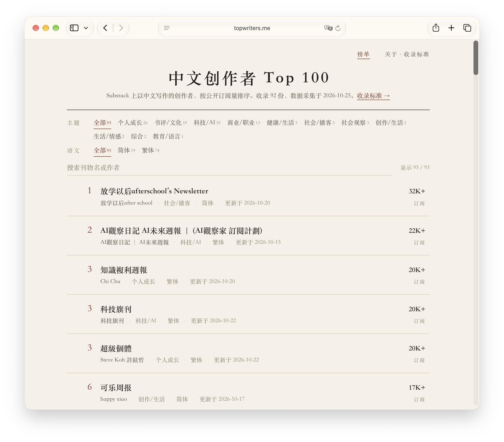Open the reader page menu icon

(x=167, y=28)
